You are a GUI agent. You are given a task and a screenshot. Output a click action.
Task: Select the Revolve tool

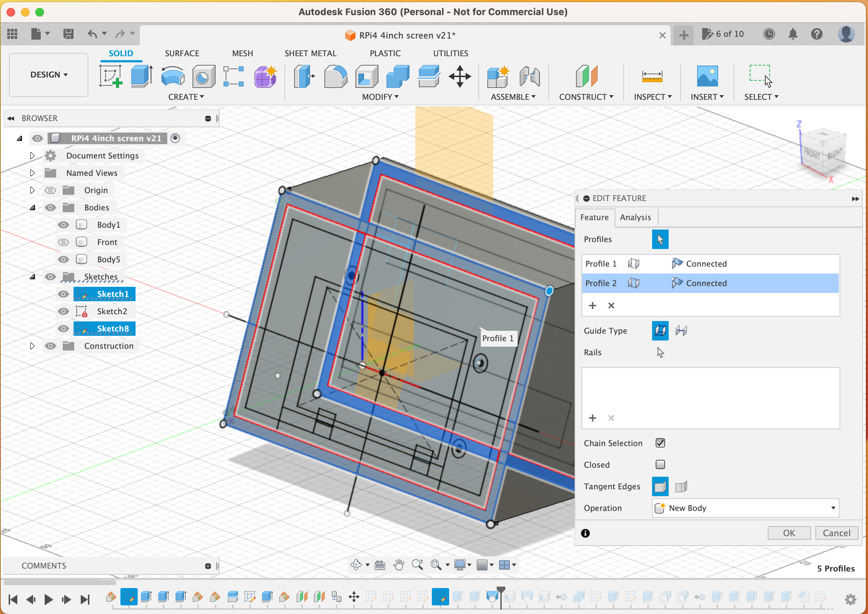click(x=172, y=76)
